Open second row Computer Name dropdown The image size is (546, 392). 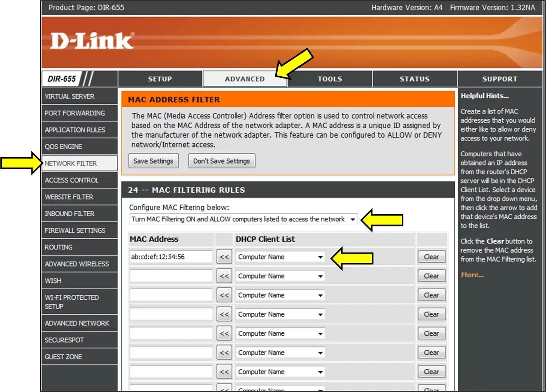[x=280, y=276]
